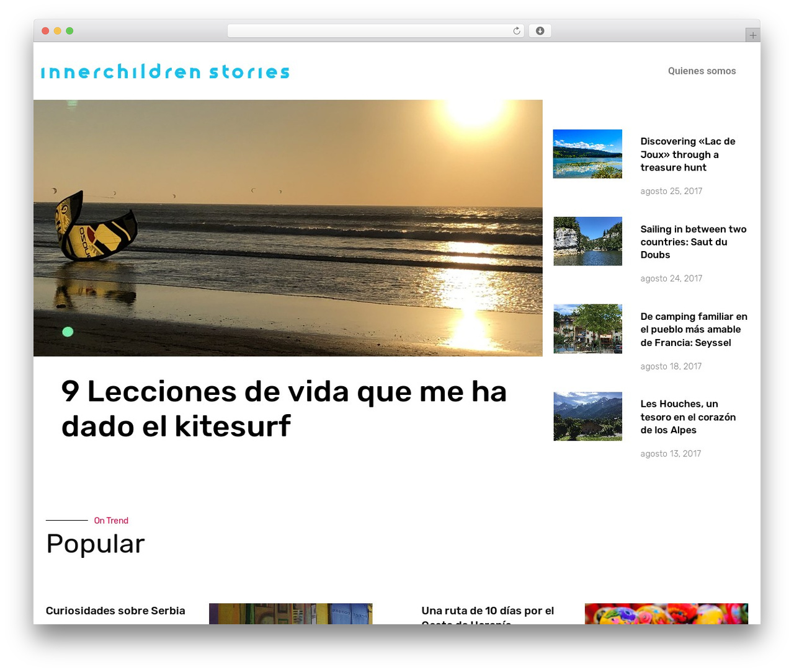Read 'Les Houches, un tesoro' article
Screen dimensions: 794x672
point(688,417)
